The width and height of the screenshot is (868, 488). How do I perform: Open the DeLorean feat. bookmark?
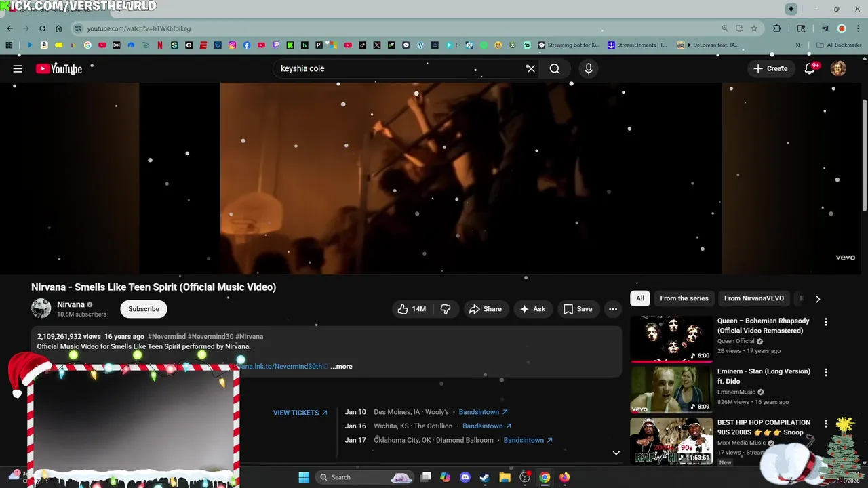pyautogui.click(x=709, y=45)
